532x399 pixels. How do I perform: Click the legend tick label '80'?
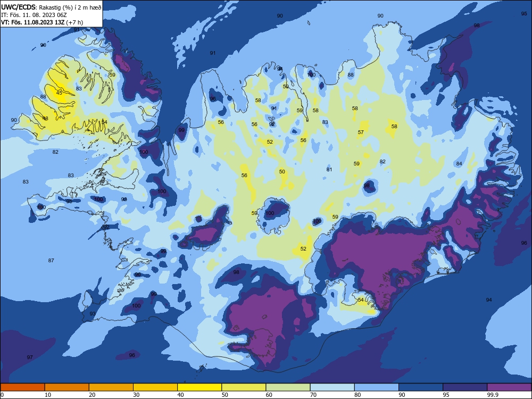358,395
